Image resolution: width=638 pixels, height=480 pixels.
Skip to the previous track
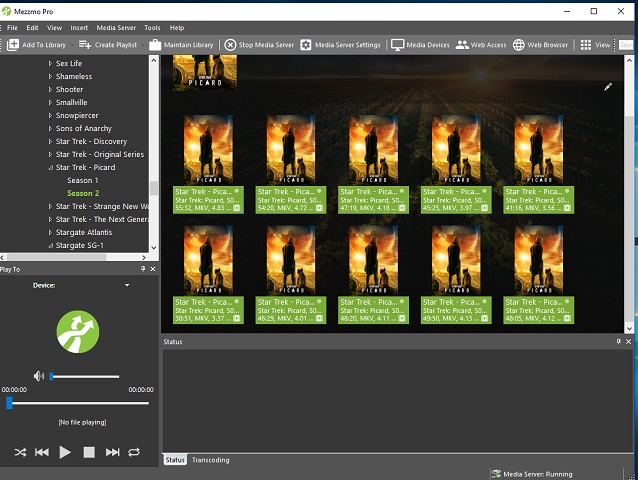[x=42, y=452]
